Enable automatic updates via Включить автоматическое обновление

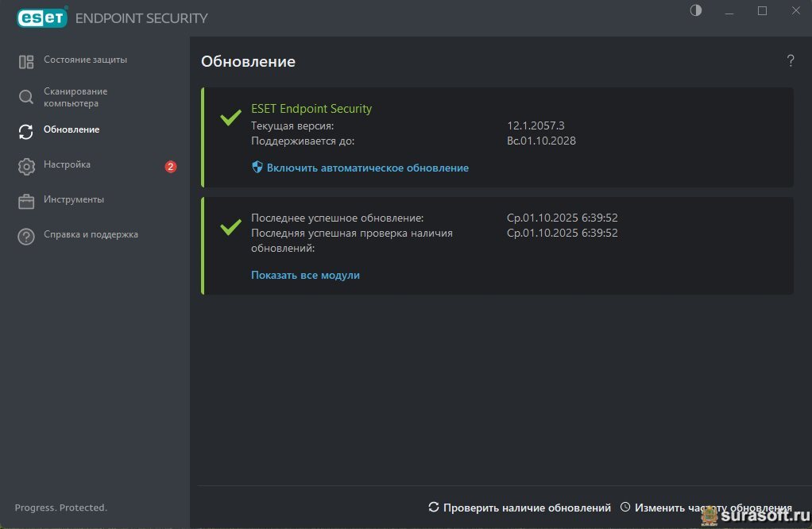pyautogui.click(x=367, y=168)
